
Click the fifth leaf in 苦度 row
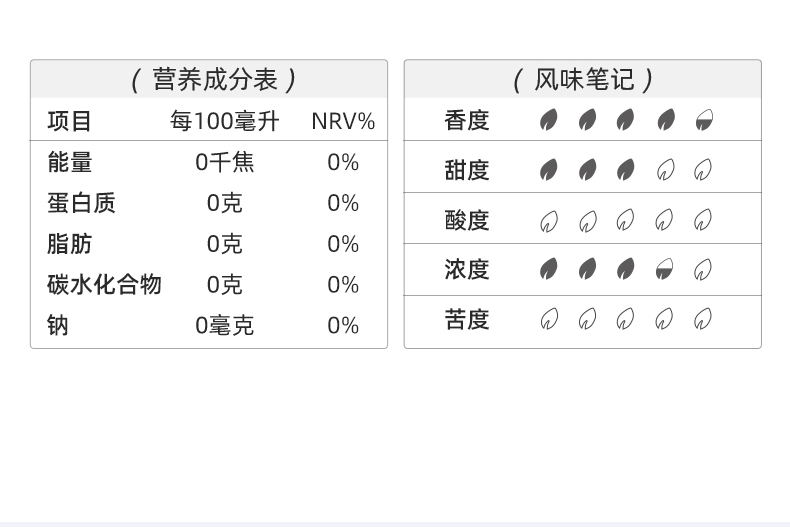(704, 319)
